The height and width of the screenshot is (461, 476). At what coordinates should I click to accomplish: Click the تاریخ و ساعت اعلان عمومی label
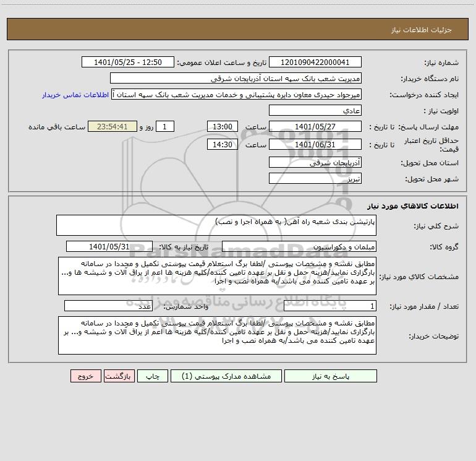point(221,62)
